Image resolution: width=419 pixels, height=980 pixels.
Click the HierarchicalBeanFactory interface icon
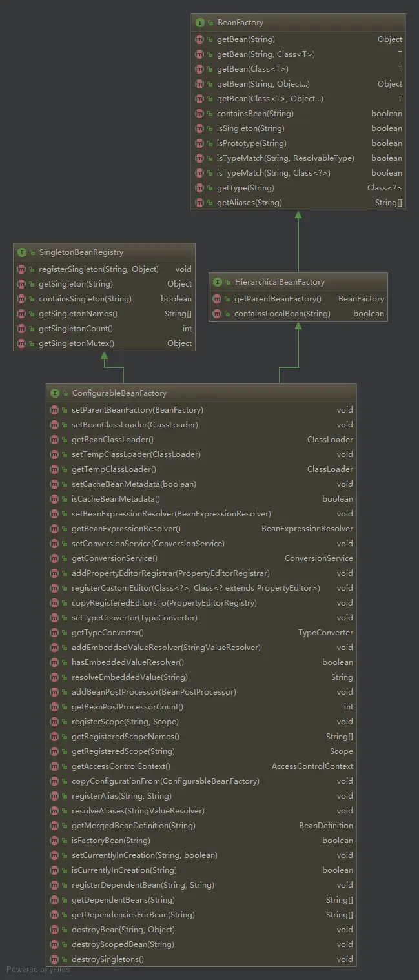click(x=217, y=282)
